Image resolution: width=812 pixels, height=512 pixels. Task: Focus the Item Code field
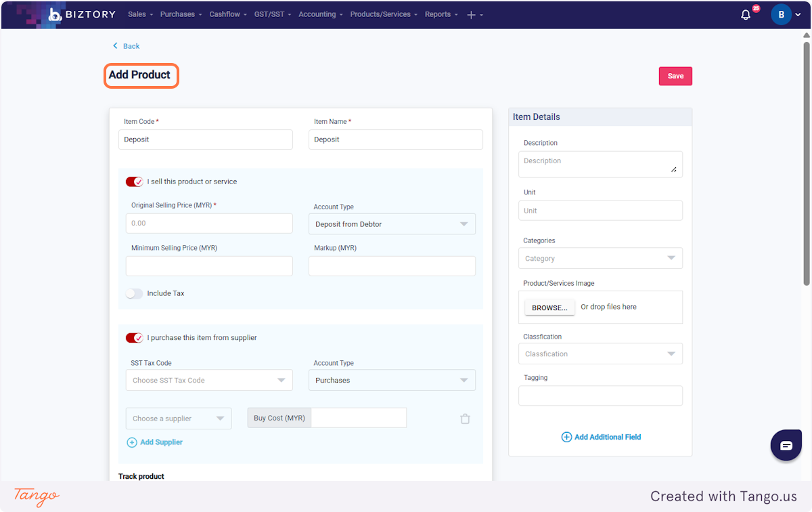(x=205, y=140)
